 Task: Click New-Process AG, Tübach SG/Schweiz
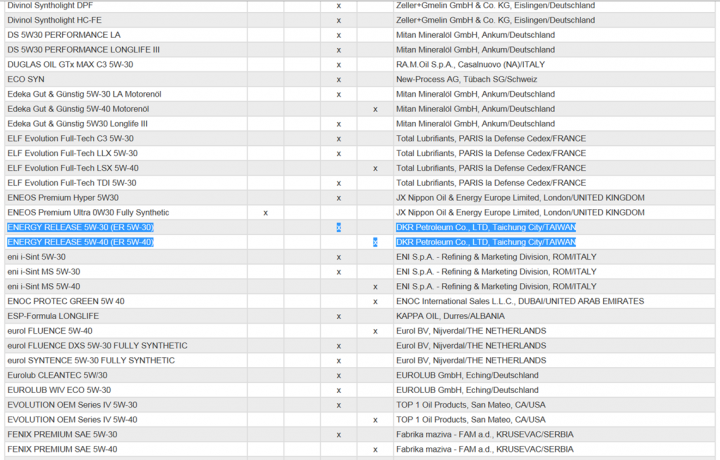(467, 79)
